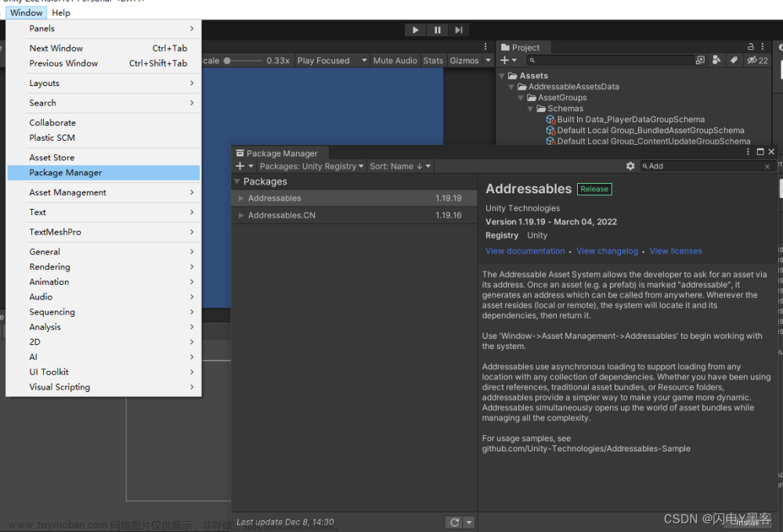Open the Panels submenu

point(103,28)
